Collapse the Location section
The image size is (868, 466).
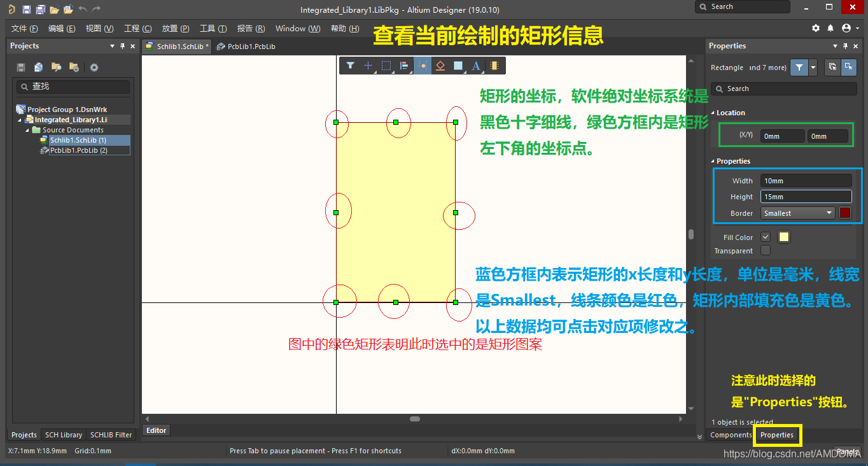(713, 113)
